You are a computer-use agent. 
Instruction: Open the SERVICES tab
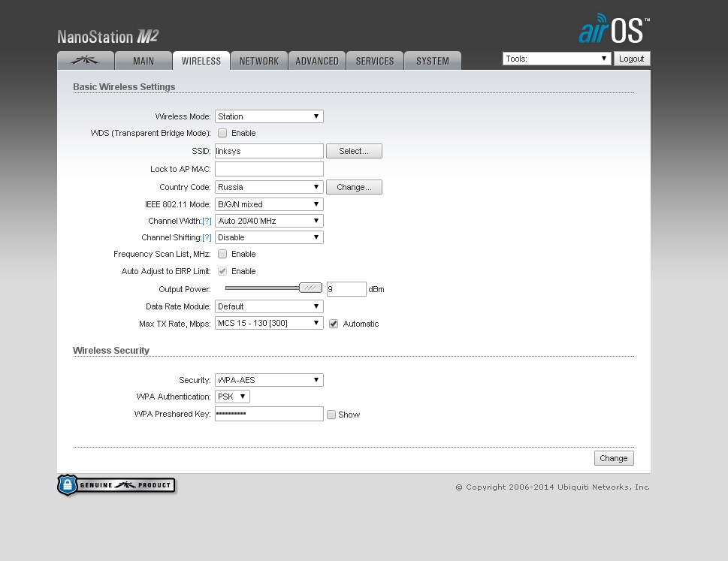pyautogui.click(x=375, y=61)
